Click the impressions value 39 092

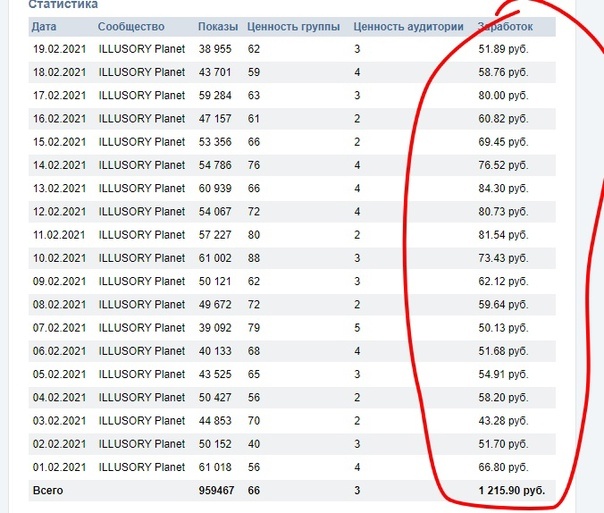(x=215, y=328)
